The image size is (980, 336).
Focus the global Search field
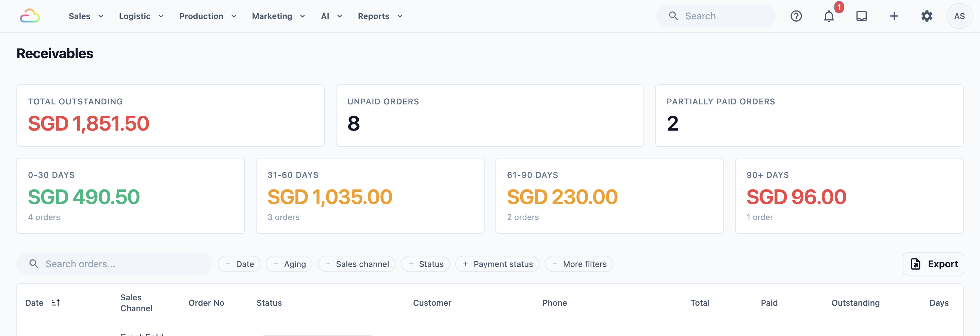[x=716, y=16]
